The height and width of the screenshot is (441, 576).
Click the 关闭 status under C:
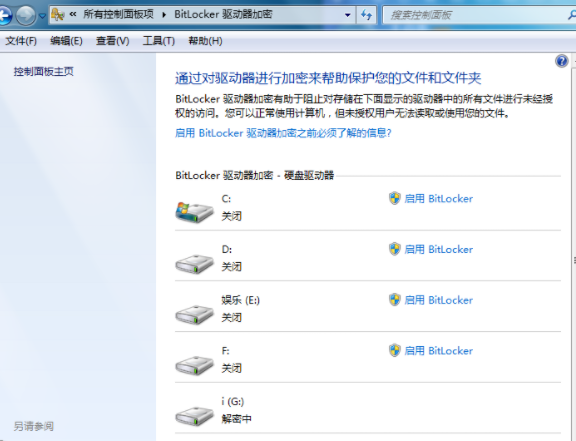click(232, 216)
